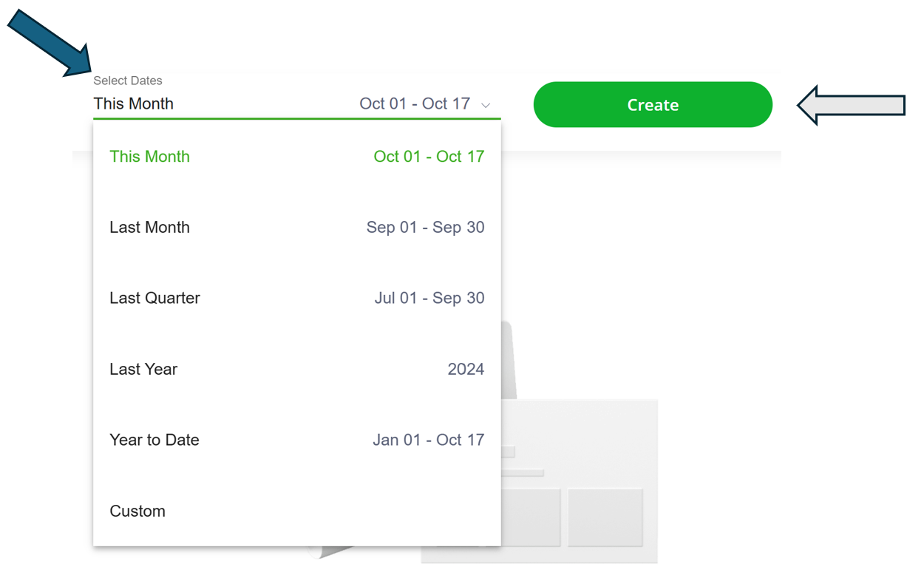
Task: Click the right square tile in background illustration
Action: 605,517
